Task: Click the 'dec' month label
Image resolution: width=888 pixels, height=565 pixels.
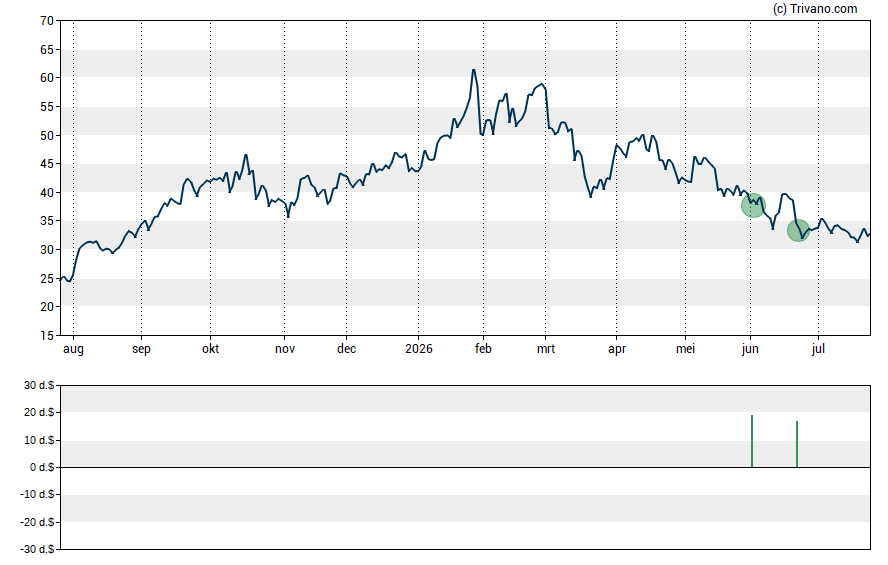Action: [347, 349]
